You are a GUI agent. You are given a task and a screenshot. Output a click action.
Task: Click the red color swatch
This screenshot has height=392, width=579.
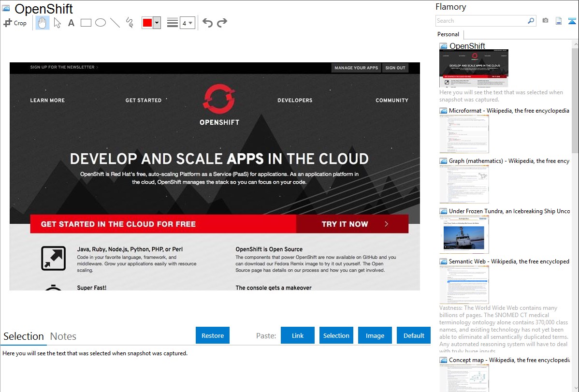[x=147, y=23]
